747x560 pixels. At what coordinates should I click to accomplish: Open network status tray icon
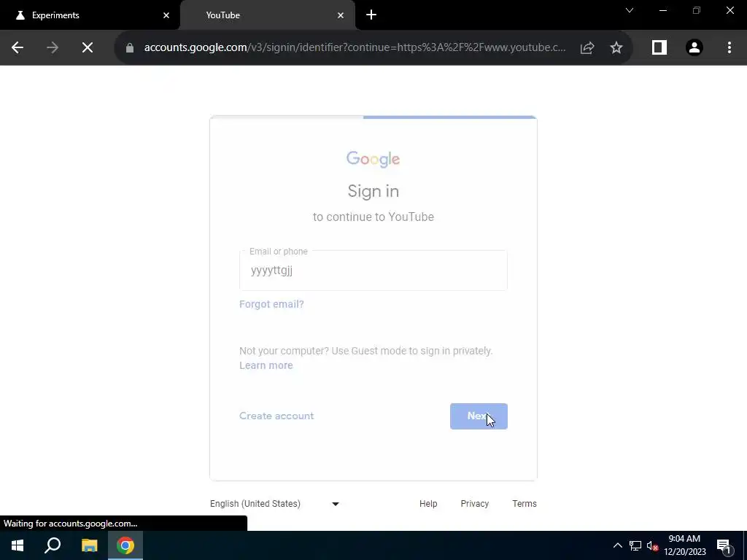point(635,545)
